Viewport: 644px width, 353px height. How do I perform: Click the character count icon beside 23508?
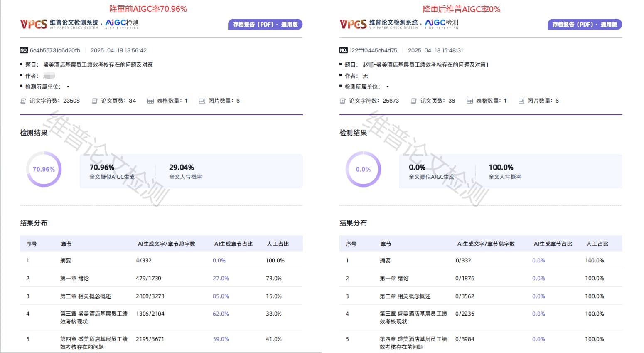click(23, 101)
